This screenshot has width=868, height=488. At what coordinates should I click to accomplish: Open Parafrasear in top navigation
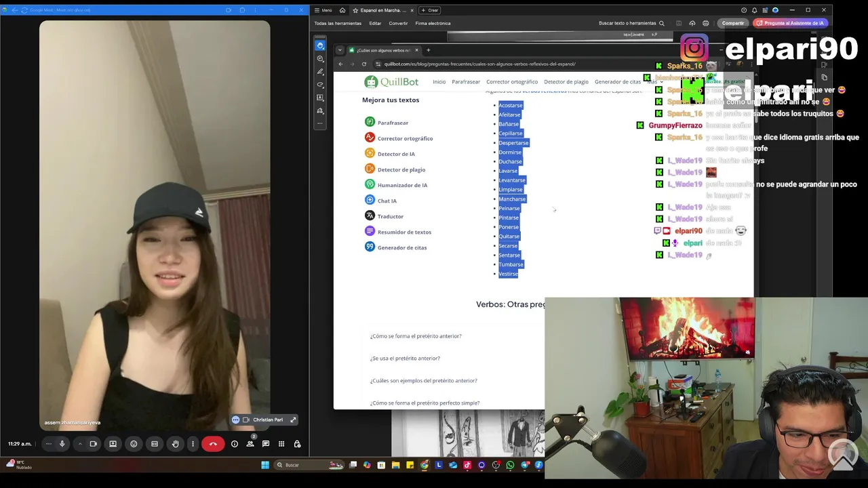[x=466, y=82]
